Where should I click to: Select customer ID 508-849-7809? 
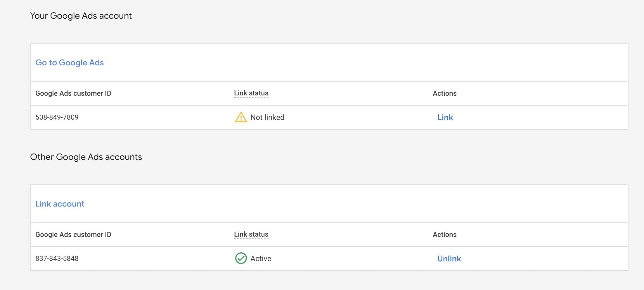[x=57, y=117]
